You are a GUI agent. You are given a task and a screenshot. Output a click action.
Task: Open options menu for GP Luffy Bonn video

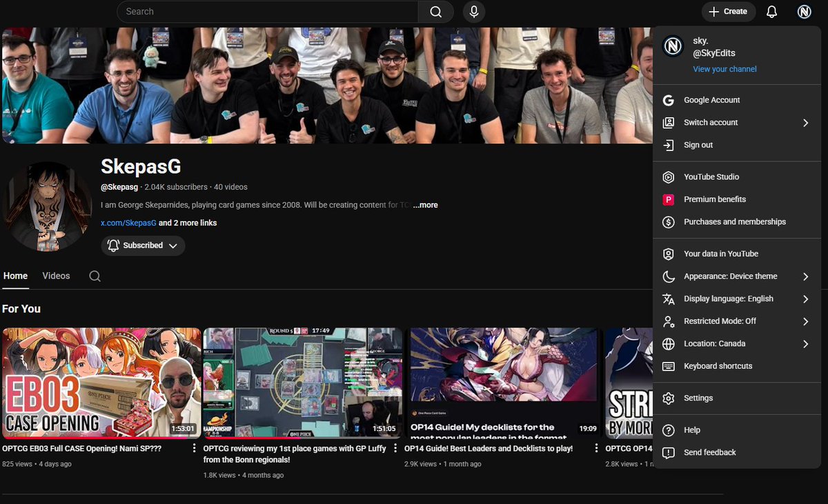(395, 448)
